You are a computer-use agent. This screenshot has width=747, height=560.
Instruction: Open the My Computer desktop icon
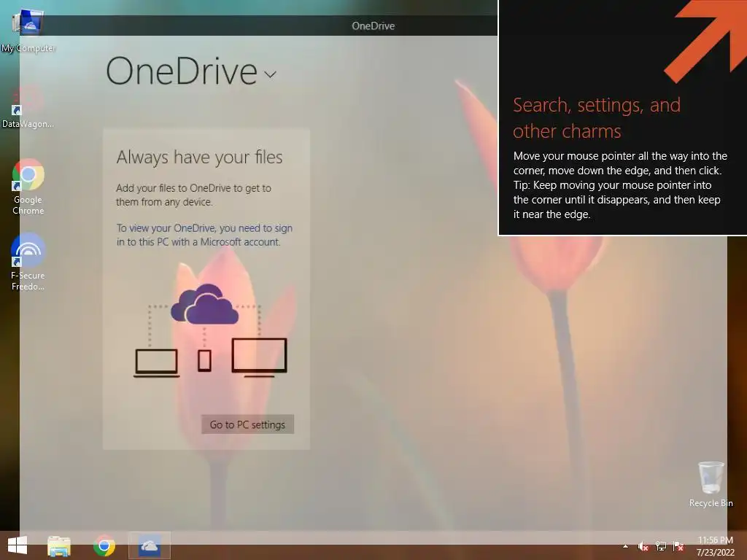tap(28, 29)
